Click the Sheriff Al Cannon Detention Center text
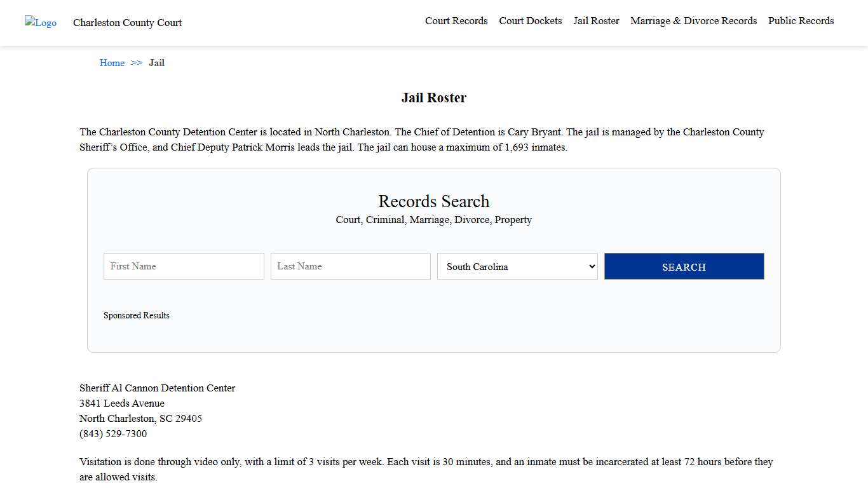 coord(157,388)
